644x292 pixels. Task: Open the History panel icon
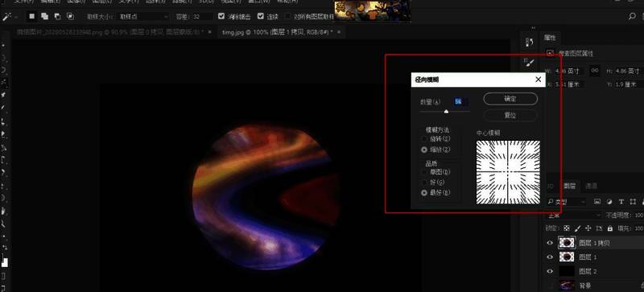pos(530,43)
